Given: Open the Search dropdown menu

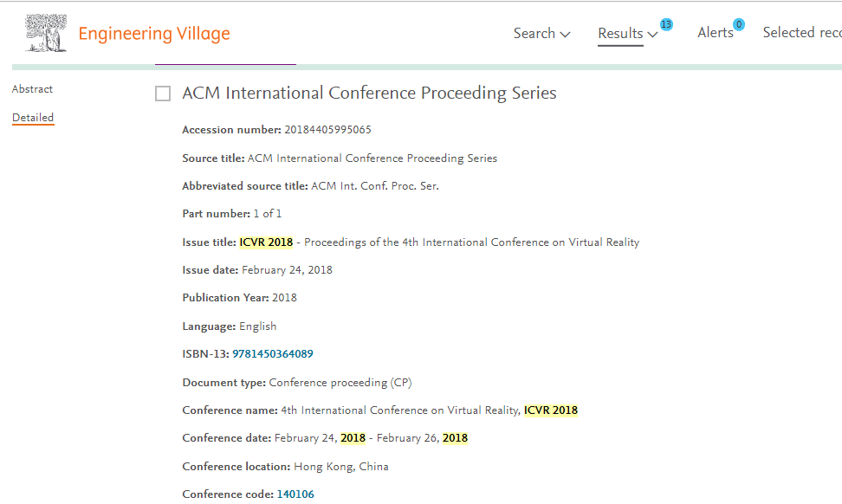Looking at the screenshot, I should point(541,33).
